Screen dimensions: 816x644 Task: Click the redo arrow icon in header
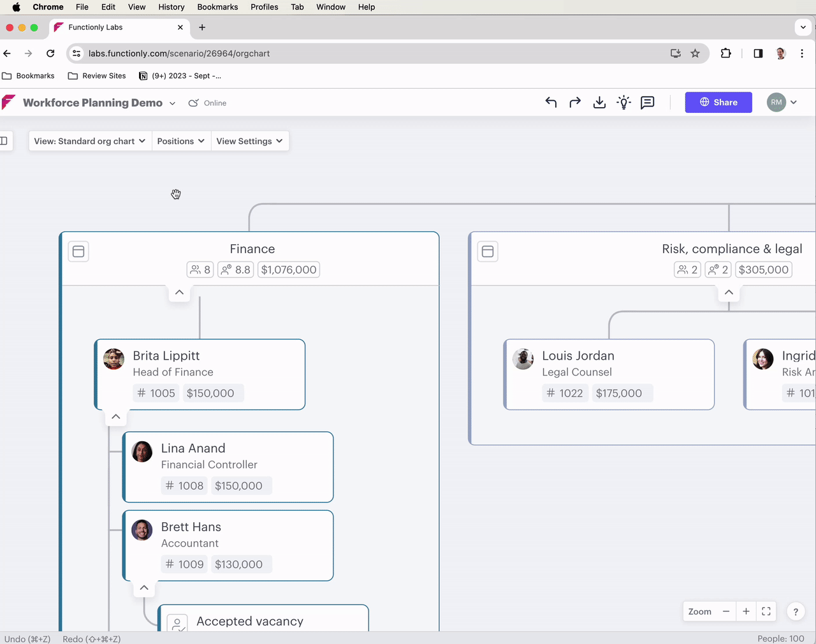click(575, 103)
